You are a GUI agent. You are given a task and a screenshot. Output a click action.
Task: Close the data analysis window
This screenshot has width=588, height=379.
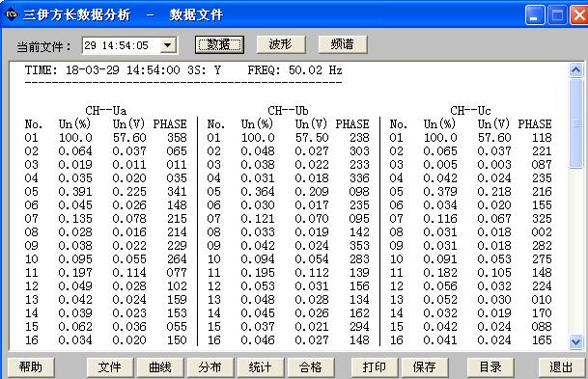(x=578, y=15)
